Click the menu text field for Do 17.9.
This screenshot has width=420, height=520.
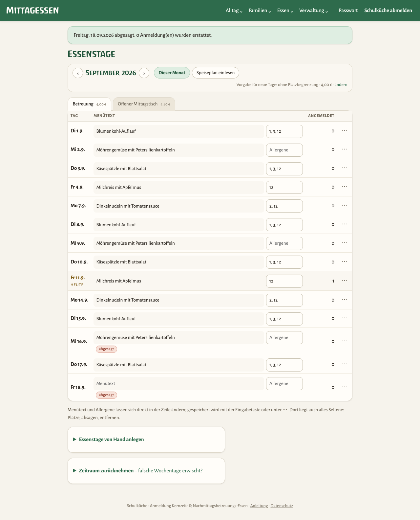pyautogui.click(x=179, y=365)
